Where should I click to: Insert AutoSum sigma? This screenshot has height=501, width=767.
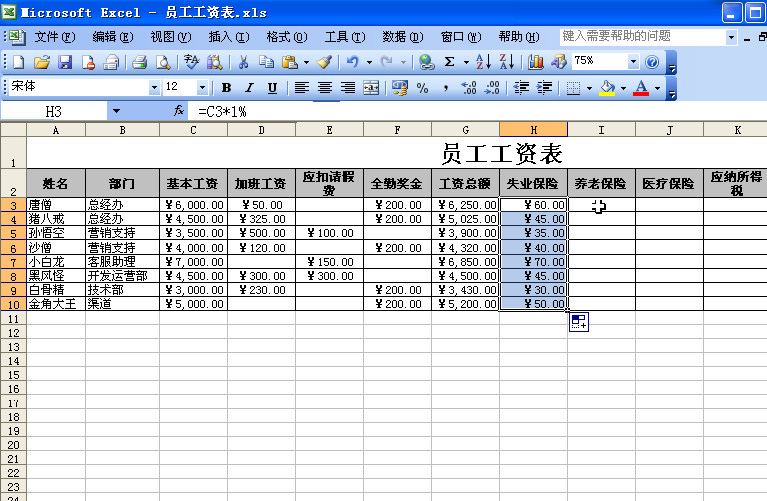pyautogui.click(x=450, y=62)
